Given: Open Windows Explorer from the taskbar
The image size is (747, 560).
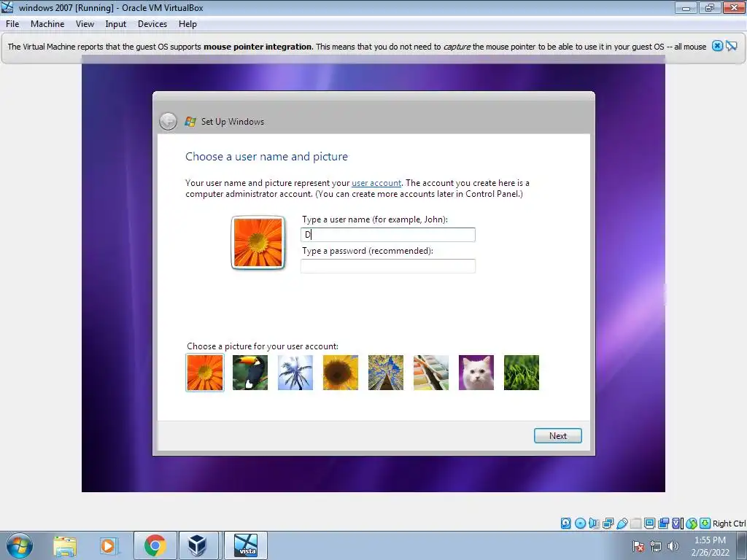Looking at the screenshot, I should coord(65,545).
